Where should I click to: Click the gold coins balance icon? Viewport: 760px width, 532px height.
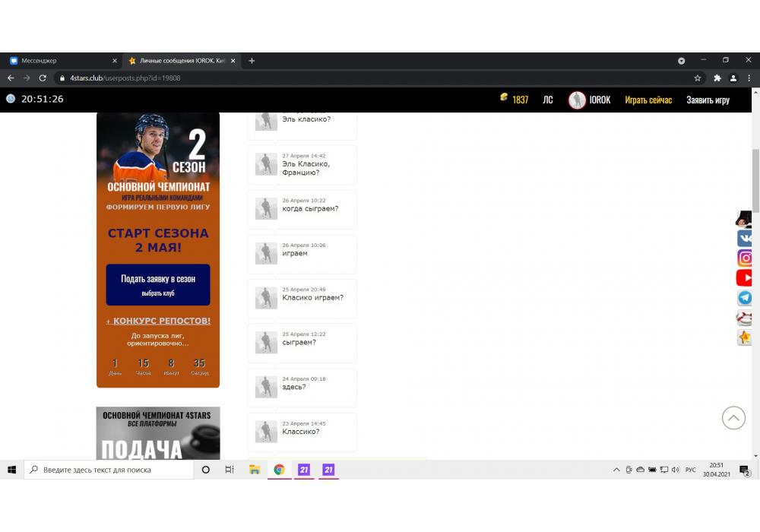click(503, 98)
